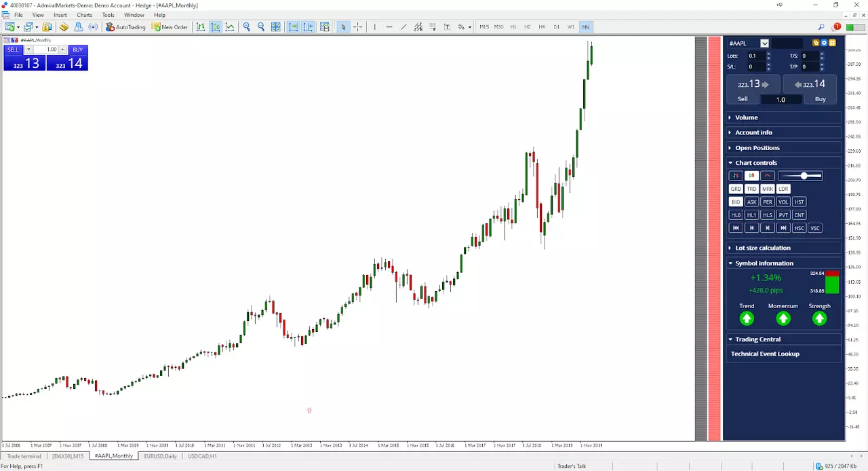Switch chart to candlesticks type
This screenshot has height=471, width=868.
(216, 27)
